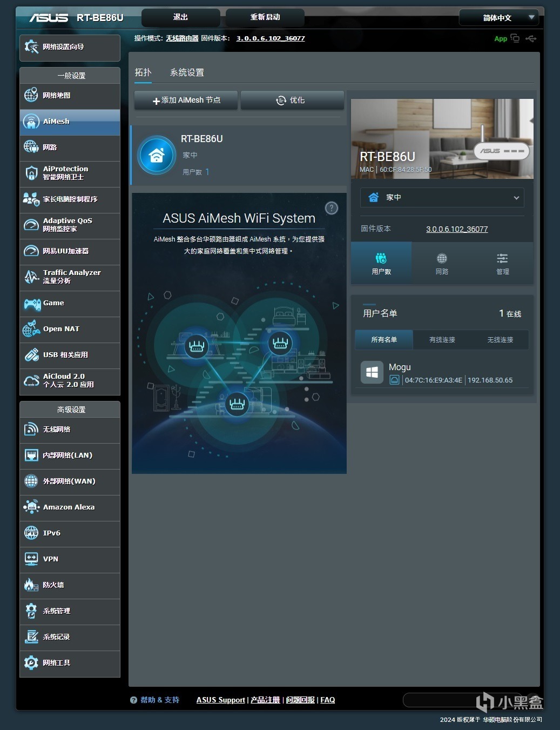Open 内部网络(LAN) icon
Image resolution: width=560 pixels, height=730 pixels.
[31, 455]
